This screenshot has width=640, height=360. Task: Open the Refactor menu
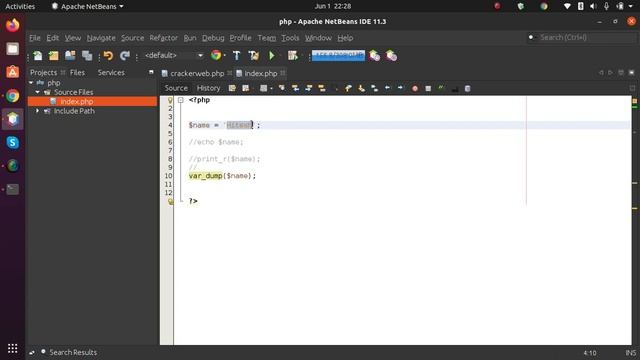point(163,38)
